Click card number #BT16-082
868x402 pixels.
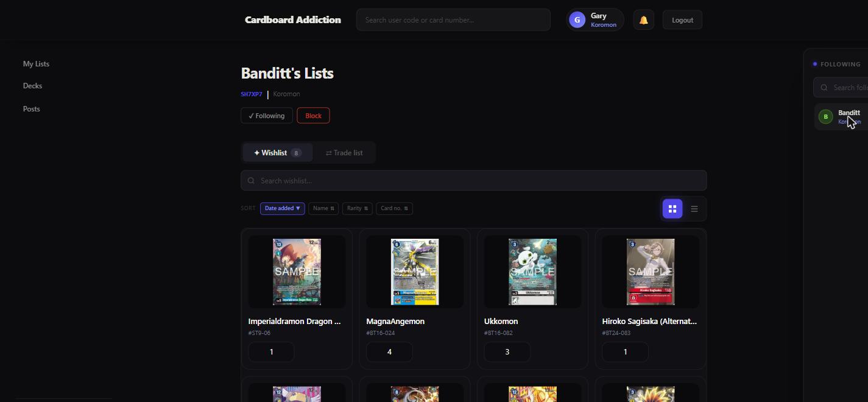pos(499,333)
